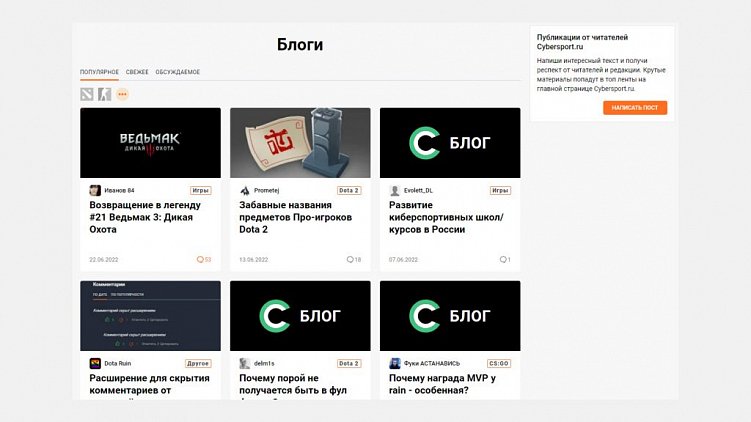751x422 pixels.
Task: Switch to the Обсуждаемое tab
Action: click(x=178, y=72)
